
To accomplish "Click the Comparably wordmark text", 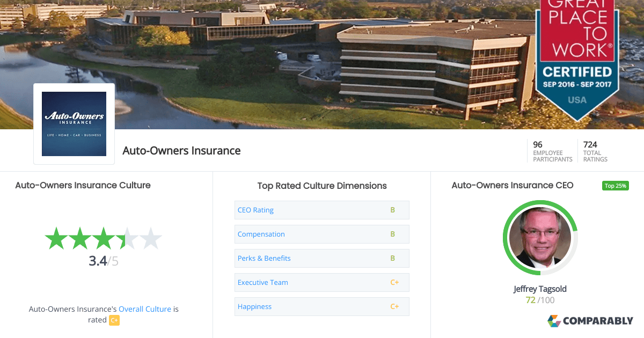I will tap(598, 321).
